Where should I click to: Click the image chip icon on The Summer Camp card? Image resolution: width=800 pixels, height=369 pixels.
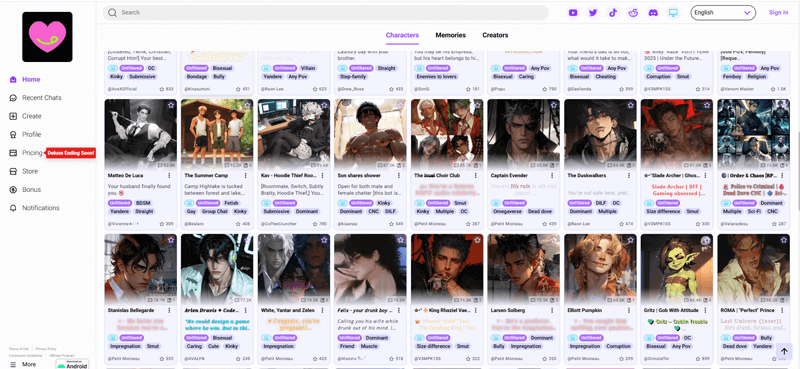point(189,203)
